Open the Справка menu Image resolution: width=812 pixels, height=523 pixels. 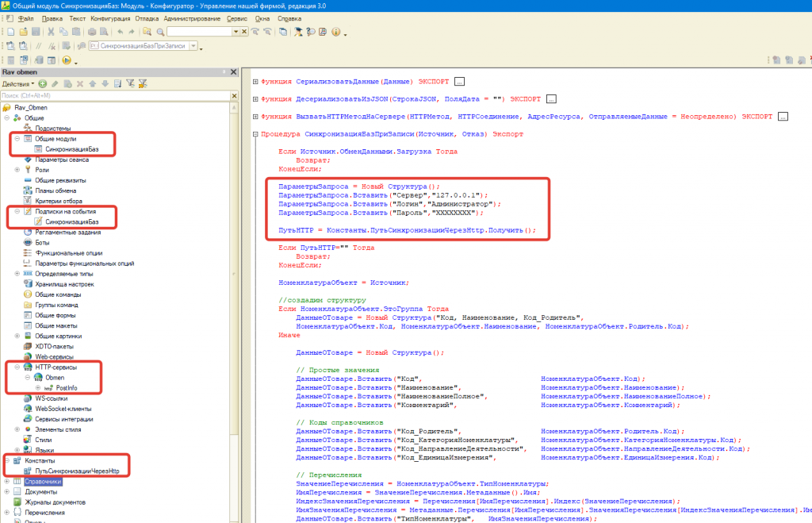(x=289, y=19)
